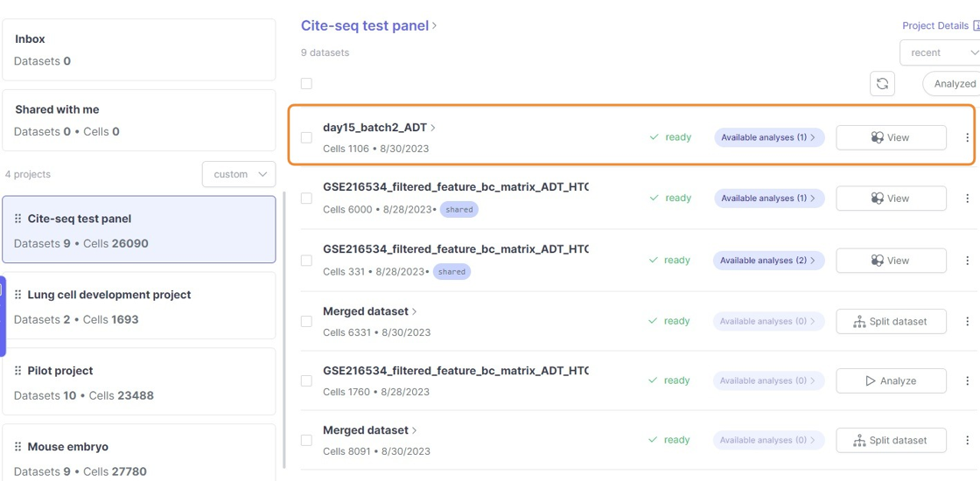Click drag handle of Mouse embryo project
This screenshot has width=980, height=481.
(x=18, y=447)
